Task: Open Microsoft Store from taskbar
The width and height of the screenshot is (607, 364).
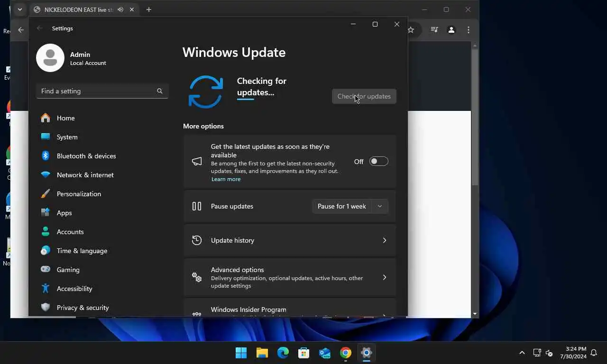Action: [304, 353]
